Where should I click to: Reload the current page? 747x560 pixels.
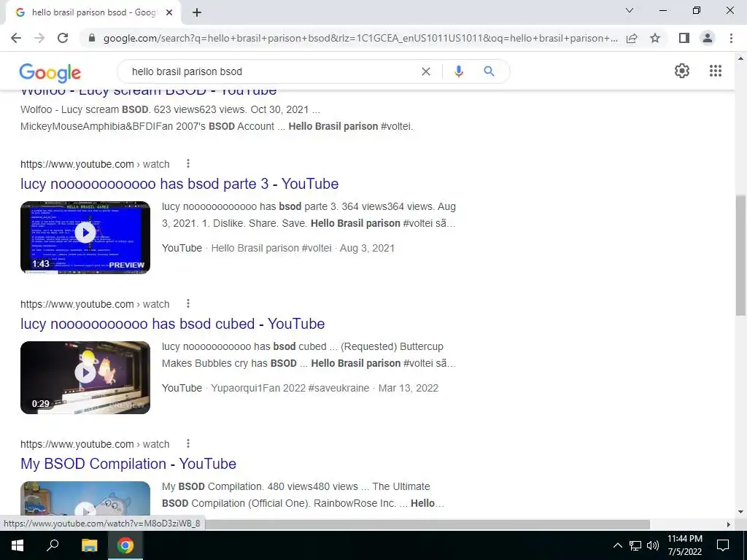point(63,38)
